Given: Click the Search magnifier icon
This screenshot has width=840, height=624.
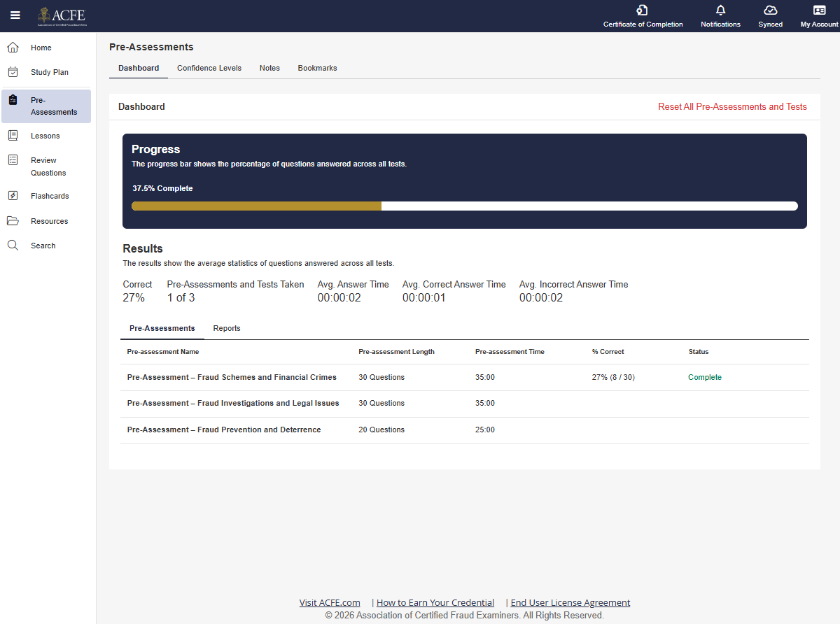Looking at the screenshot, I should pos(13,246).
